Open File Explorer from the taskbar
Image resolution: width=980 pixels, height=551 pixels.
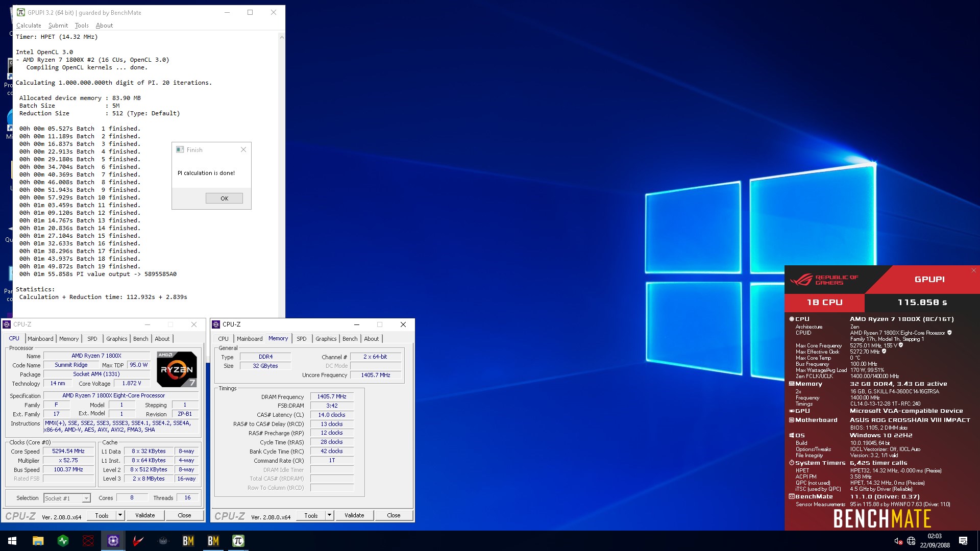click(38, 541)
